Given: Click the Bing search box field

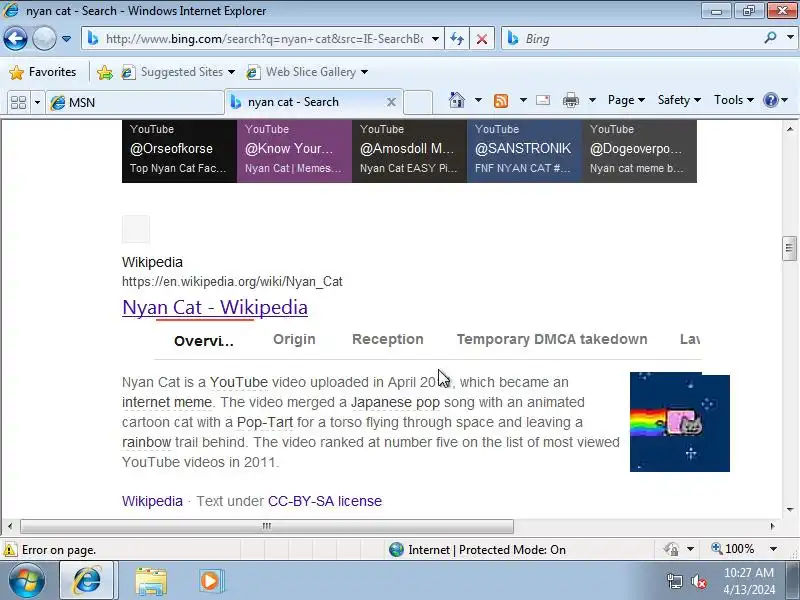Looking at the screenshot, I should pyautogui.click(x=630, y=39).
